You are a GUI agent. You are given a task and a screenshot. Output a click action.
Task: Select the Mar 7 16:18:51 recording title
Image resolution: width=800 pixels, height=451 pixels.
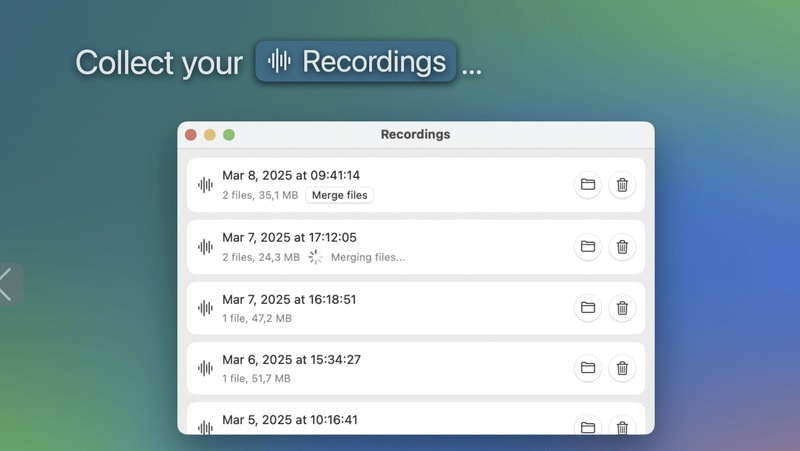pos(289,299)
